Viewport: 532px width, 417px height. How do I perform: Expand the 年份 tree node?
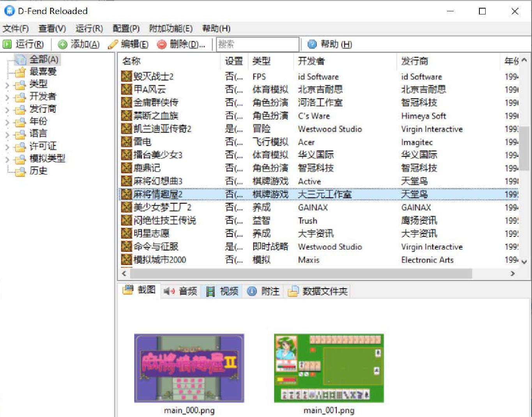click(x=7, y=122)
